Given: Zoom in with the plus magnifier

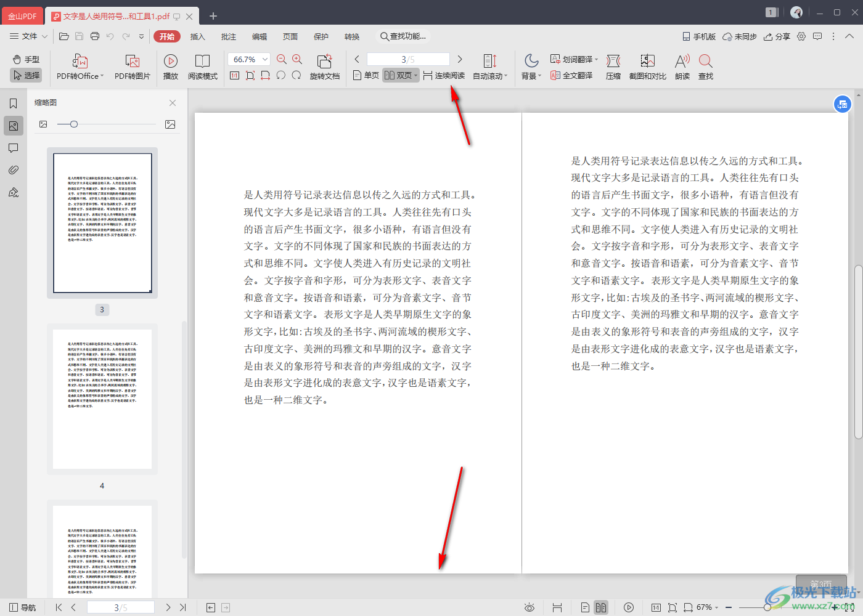Looking at the screenshot, I should point(297,59).
